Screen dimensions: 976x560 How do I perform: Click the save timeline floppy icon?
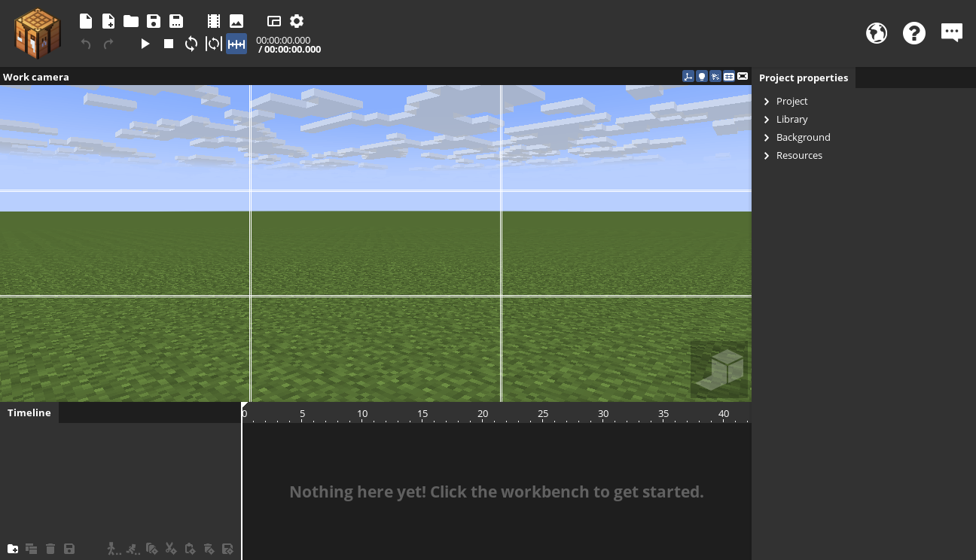click(69, 549)
